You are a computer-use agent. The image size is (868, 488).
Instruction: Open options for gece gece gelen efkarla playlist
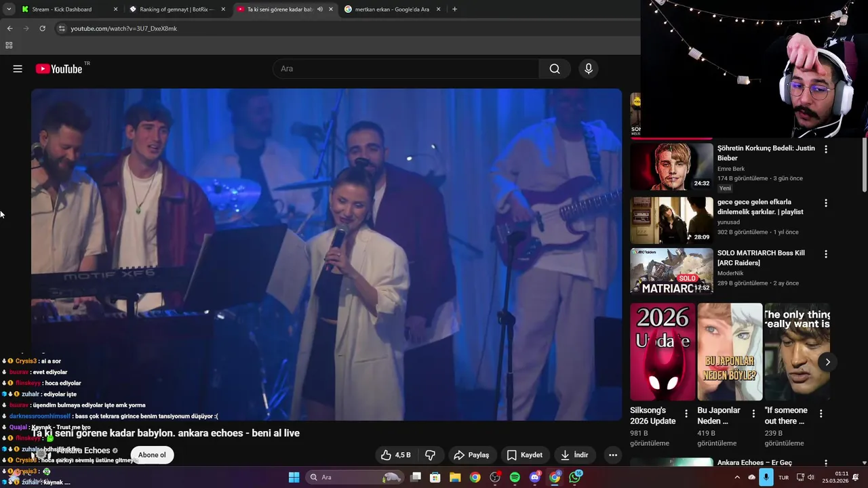tap(826, 203)
